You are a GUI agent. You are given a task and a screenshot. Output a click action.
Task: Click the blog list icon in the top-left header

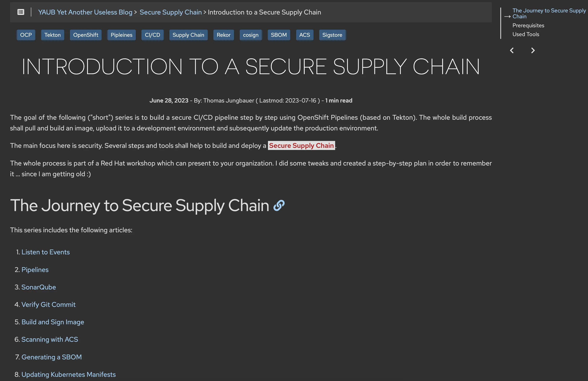(x=21, y=12)
